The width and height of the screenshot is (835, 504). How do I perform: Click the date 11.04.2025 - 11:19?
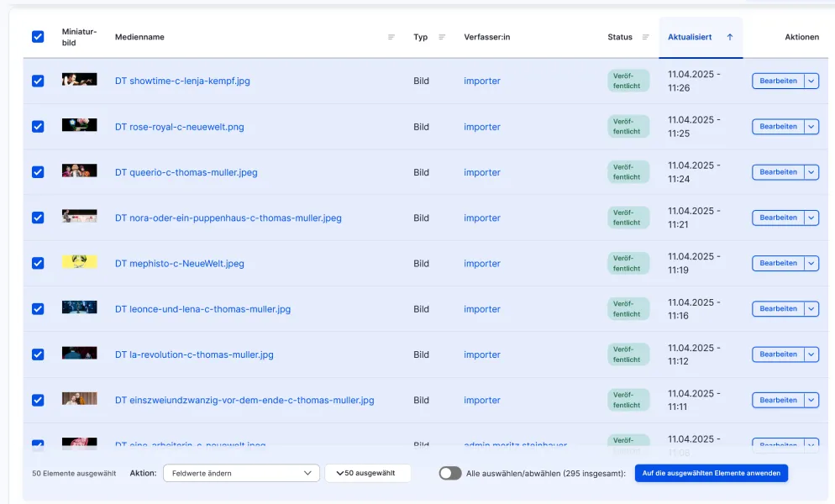point(694,263)
